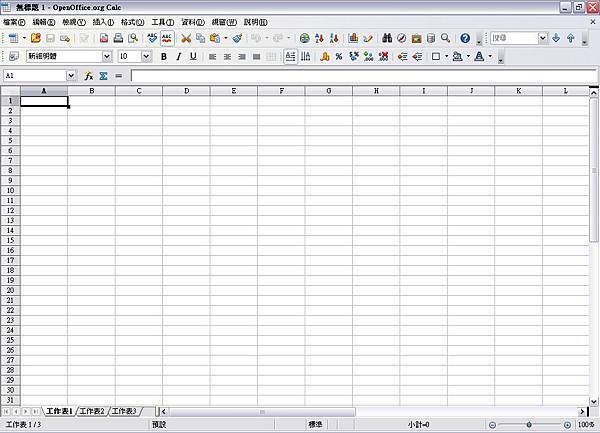Viewport: 600px width, 433px height.
Task: Open the Name Box dropdown
Action: coord(71,76)
